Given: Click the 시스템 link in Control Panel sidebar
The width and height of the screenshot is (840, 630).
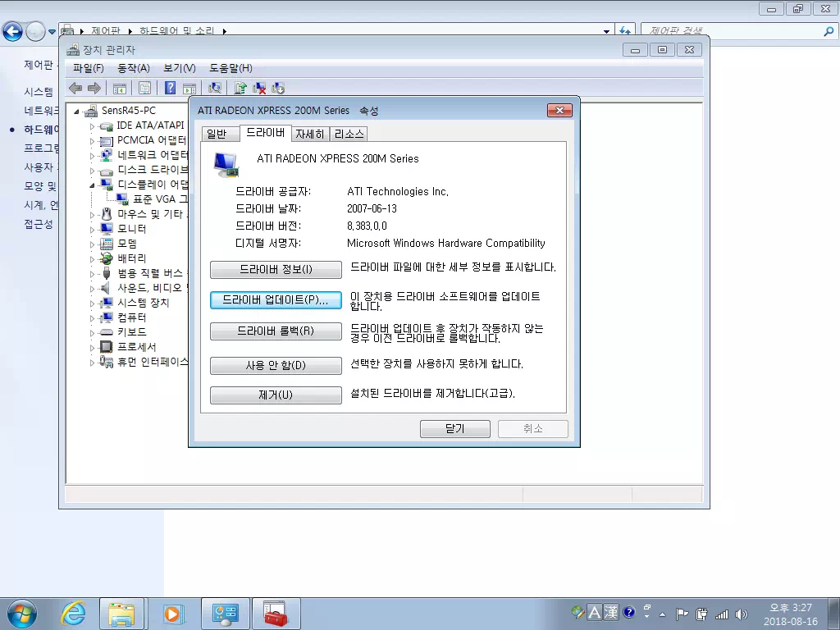Looking at the screenshot, I should 39,92.
